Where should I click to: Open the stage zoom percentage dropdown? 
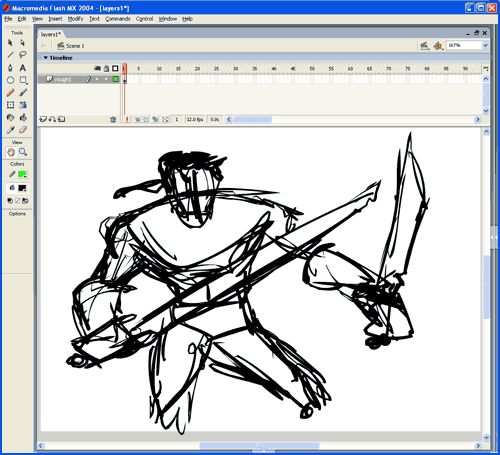[x=485, y=45]
